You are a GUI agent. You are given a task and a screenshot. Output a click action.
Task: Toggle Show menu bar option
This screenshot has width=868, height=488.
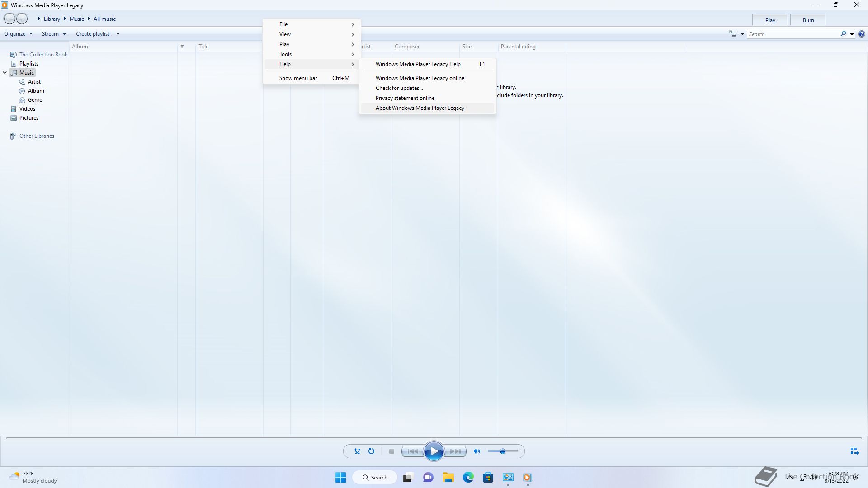pos(312,78)
